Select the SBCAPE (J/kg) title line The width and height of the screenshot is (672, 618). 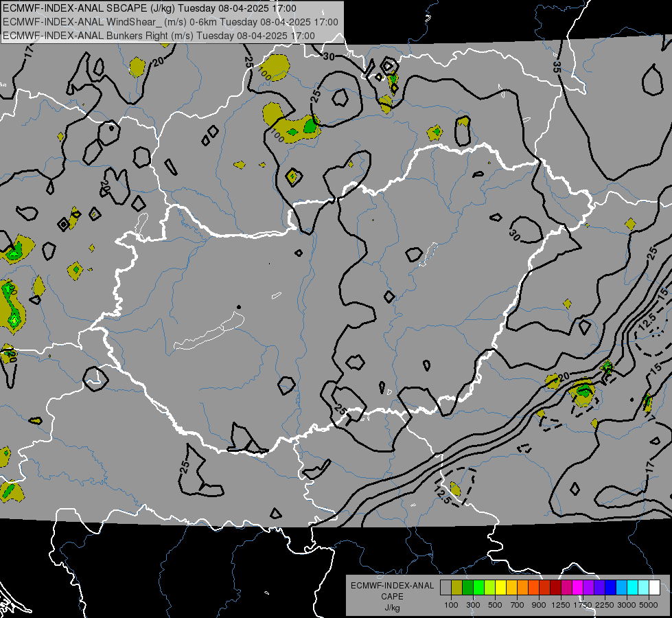click(x=149, y=8)
